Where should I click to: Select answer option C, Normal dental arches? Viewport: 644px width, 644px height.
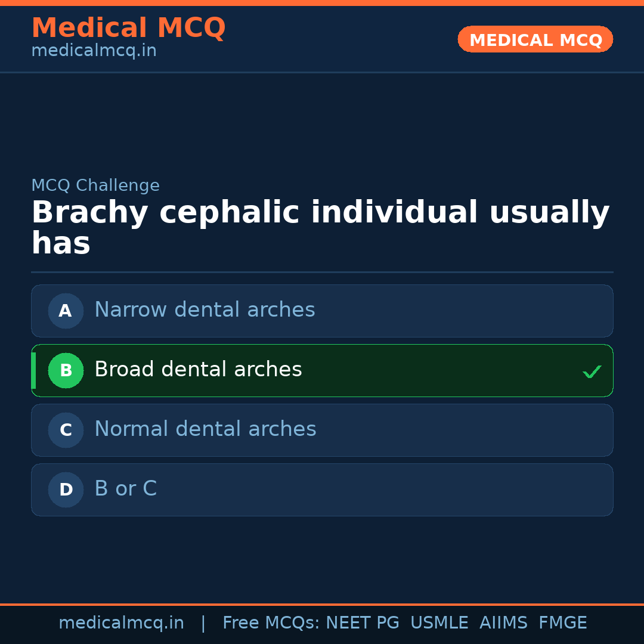[x=322, y=430]
